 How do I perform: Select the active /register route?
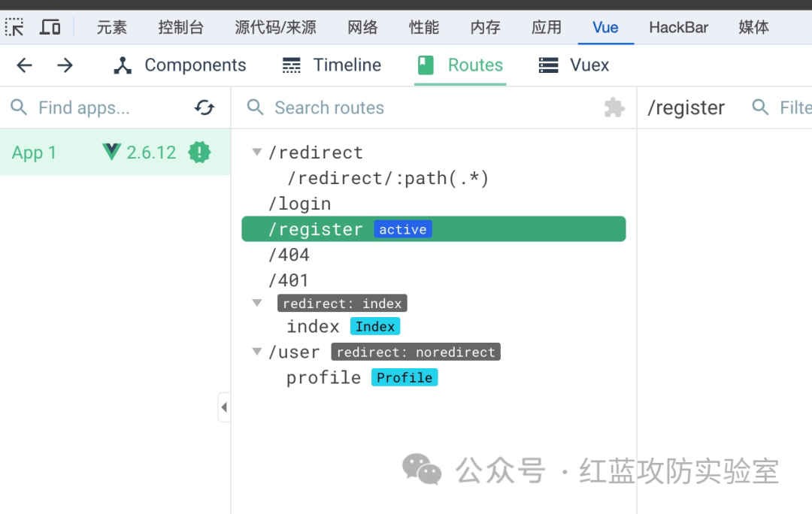pos(434,228)
